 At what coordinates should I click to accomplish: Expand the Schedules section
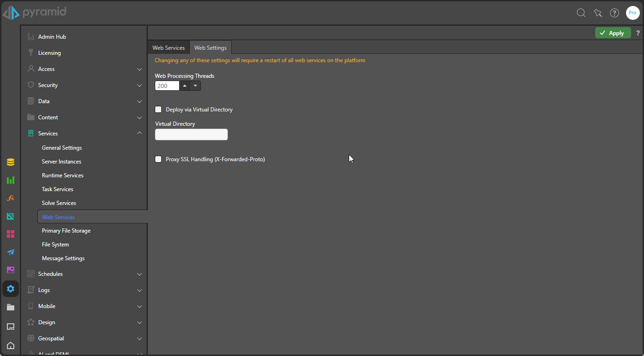[140, 274]
